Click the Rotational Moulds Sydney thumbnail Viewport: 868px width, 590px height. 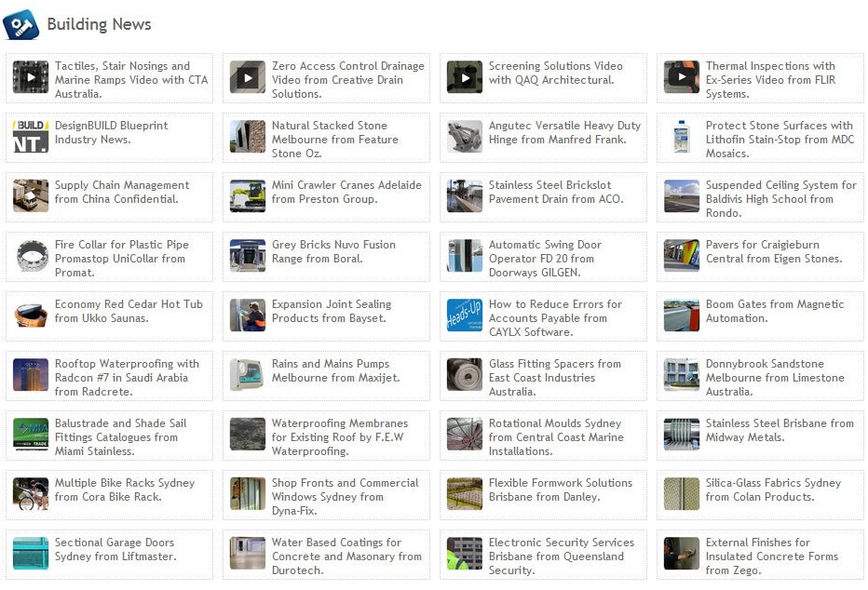tap(465, 434)
